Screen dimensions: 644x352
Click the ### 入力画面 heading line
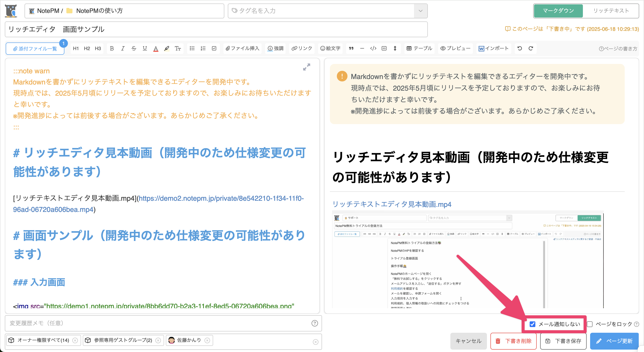pyautogui.click(x=39, y=282)
